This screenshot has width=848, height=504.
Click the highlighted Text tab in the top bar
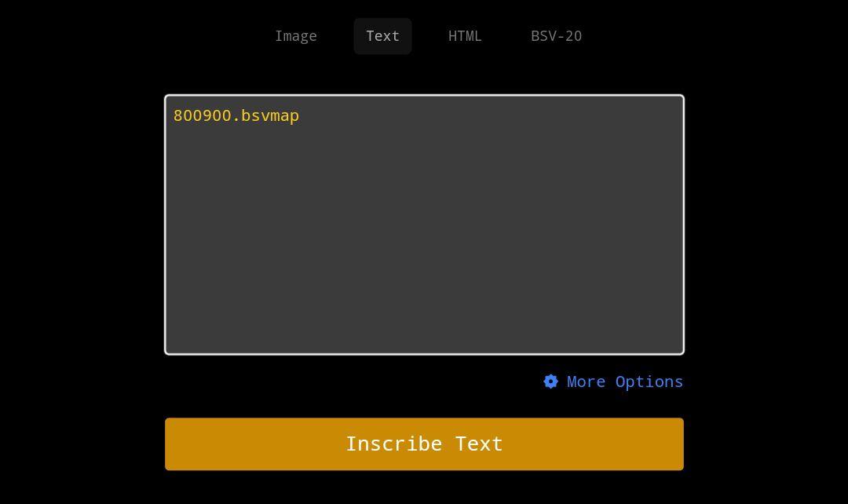pyautogui.click(x=382, y=36)
